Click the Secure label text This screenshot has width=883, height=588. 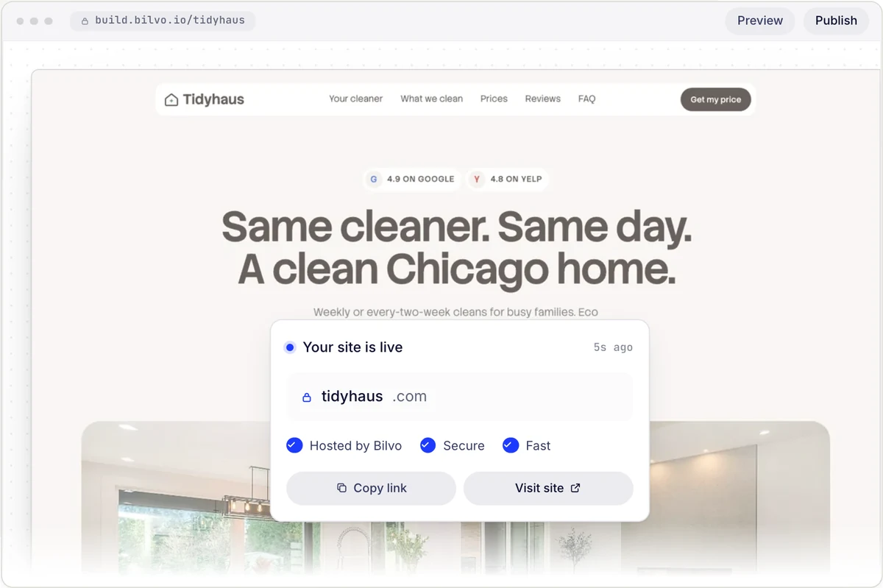pyautogui.click(x=464, y=445)
